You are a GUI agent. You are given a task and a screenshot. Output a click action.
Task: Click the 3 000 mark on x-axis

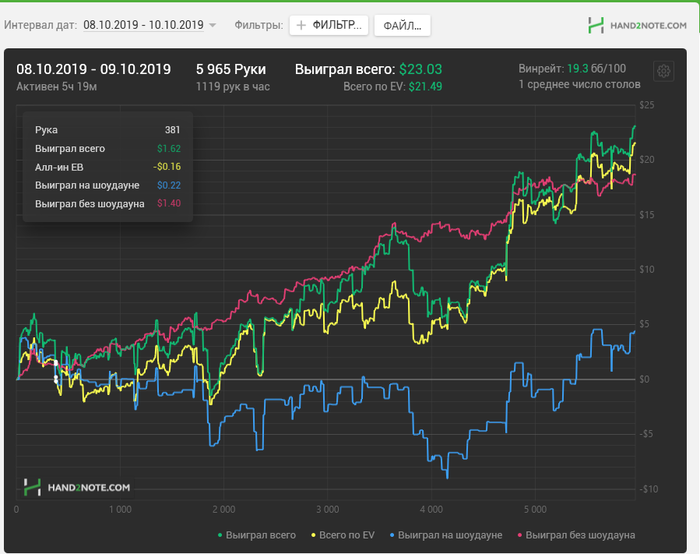pyautogui.click(x=326, y=508)
